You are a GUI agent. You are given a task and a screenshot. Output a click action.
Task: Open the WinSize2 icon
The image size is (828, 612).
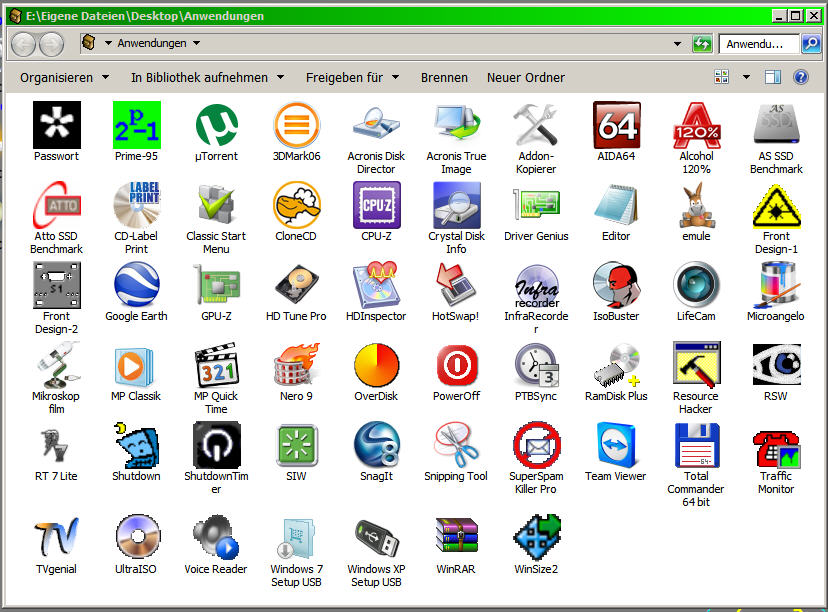[537, 538]
